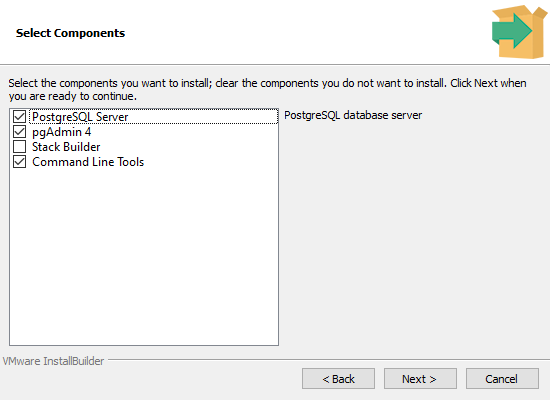Click the Select Components heading

click(70, 33)
